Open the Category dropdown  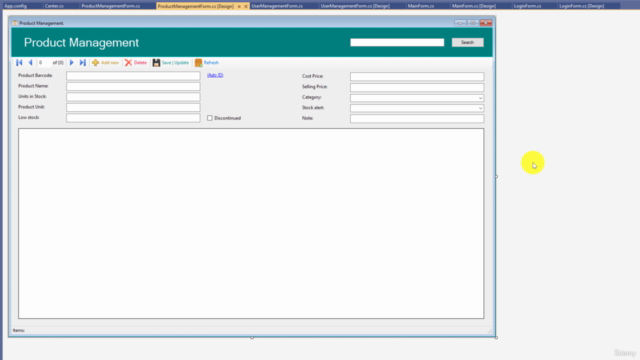coord(480,98)
